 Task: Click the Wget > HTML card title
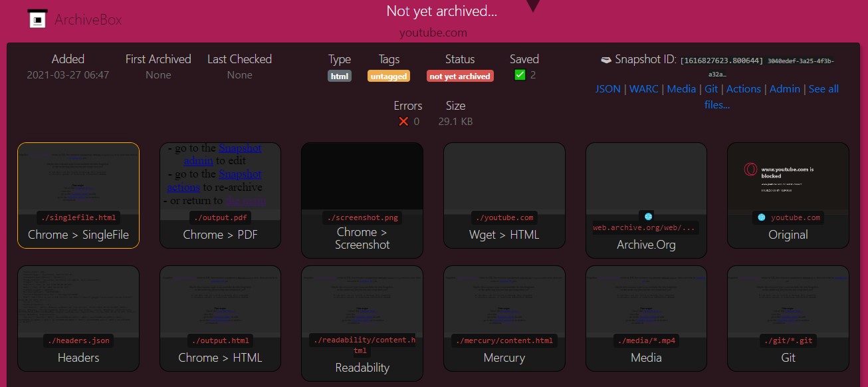click(504, 235)
